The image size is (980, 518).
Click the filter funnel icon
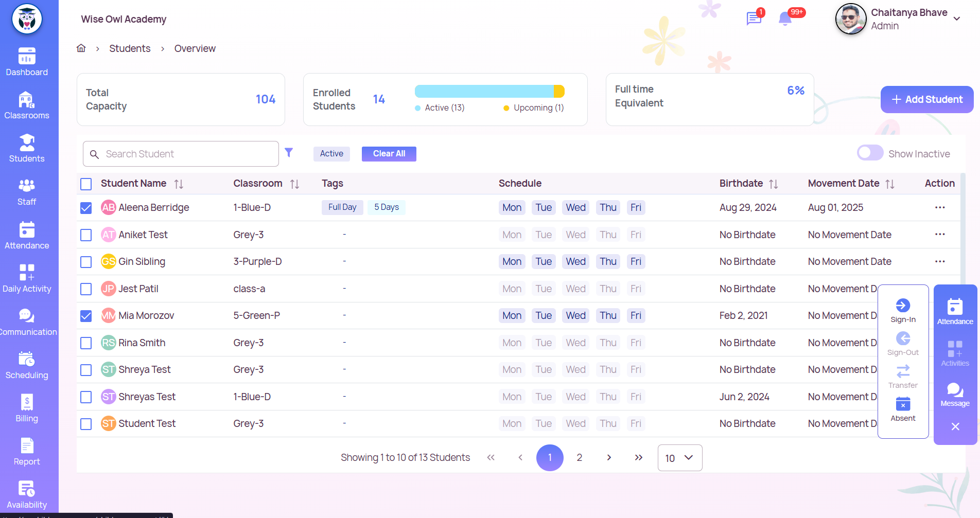pyautogui.click(x=289, y=152)
